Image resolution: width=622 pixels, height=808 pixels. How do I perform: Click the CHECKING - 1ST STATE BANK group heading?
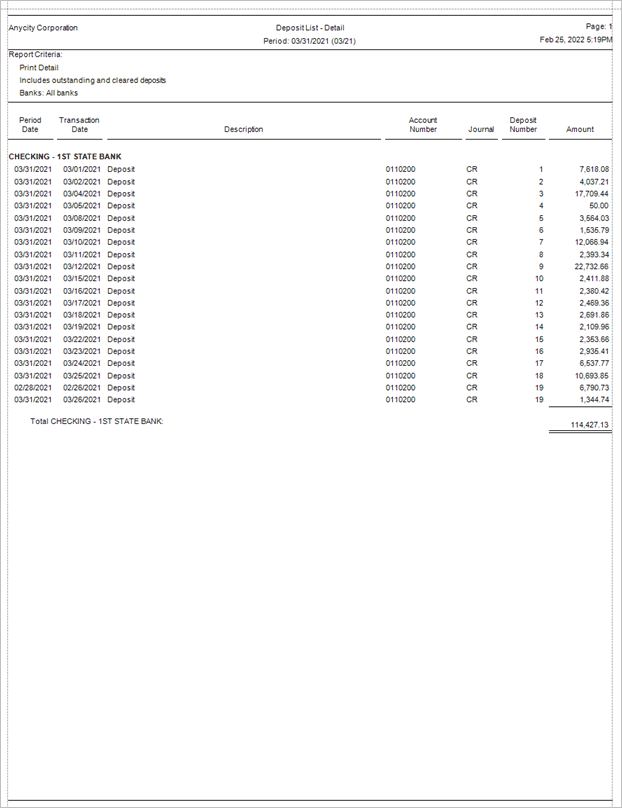click(x=65, y=157)
